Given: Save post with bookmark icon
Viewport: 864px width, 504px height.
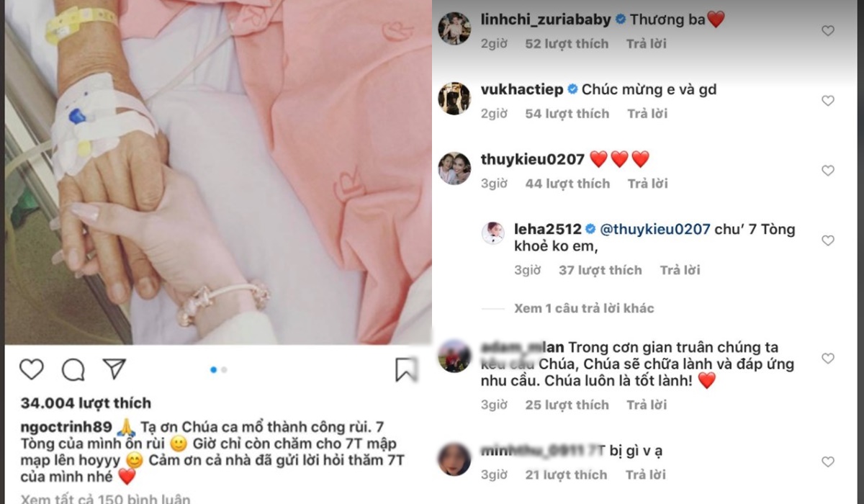Looking at the screenshot, I should 406,370.
